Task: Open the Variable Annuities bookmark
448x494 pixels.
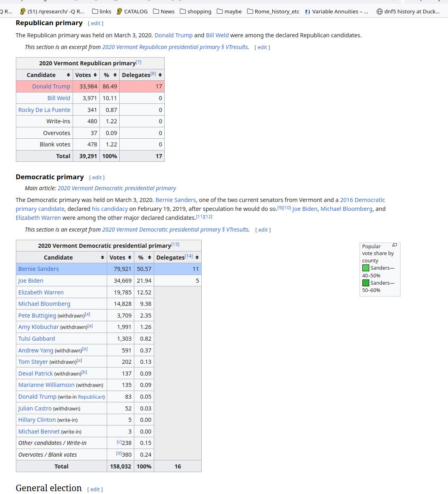Action: tap(336, 11)
